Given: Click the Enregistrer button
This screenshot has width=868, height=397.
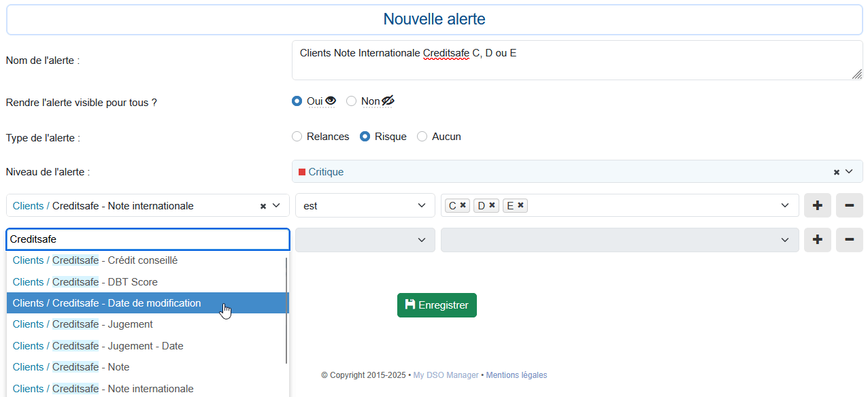Looking at the screenshot, I should coord(437,305).
